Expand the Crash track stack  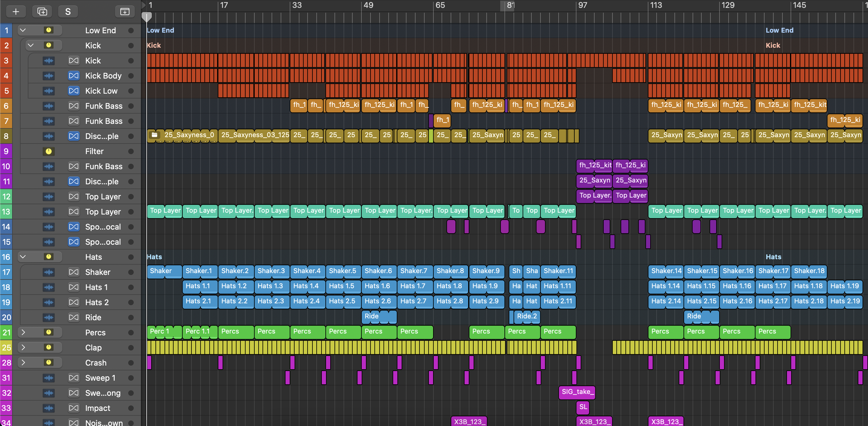click(x=23, y=363)
